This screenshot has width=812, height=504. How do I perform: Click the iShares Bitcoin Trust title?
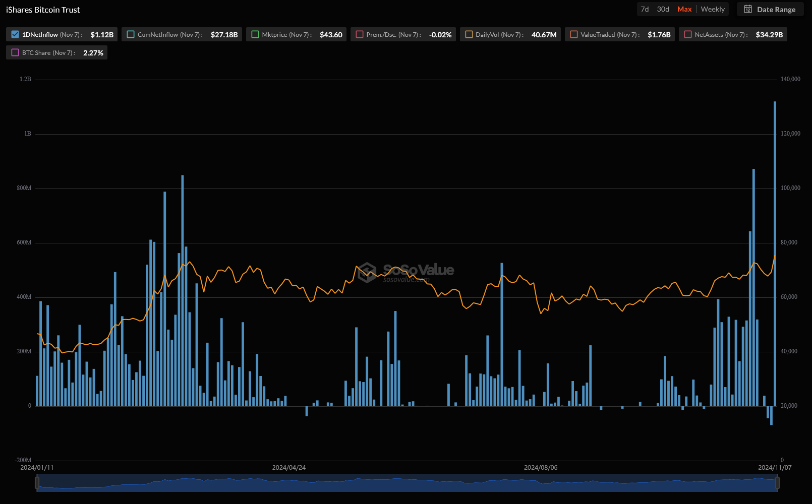tap(43, 10)
